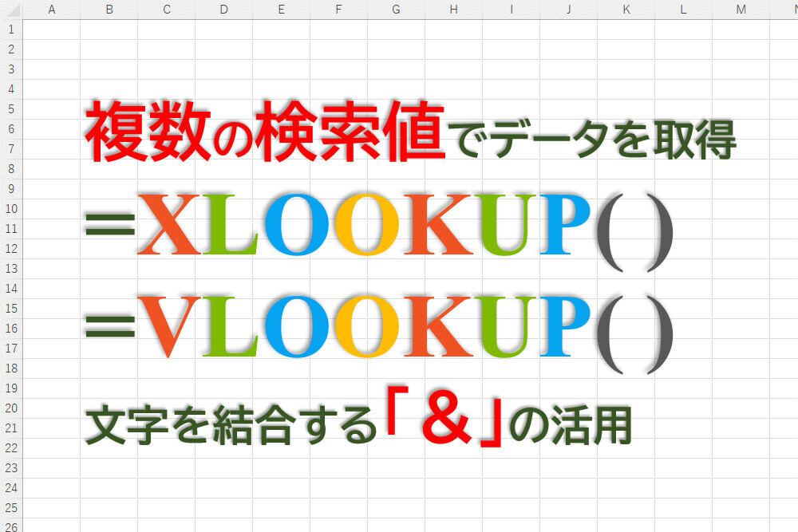Select row 18 header

tap(11, 368)
